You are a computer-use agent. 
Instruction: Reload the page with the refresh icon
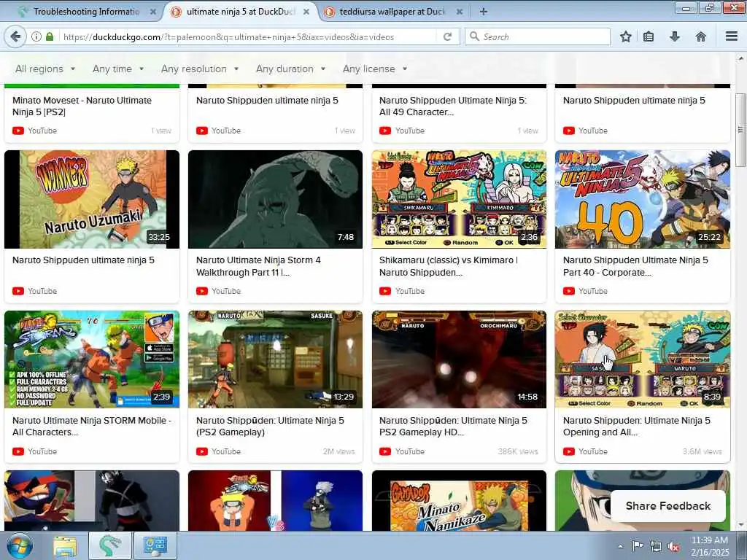pyautogui.click(x=447, y=36)
